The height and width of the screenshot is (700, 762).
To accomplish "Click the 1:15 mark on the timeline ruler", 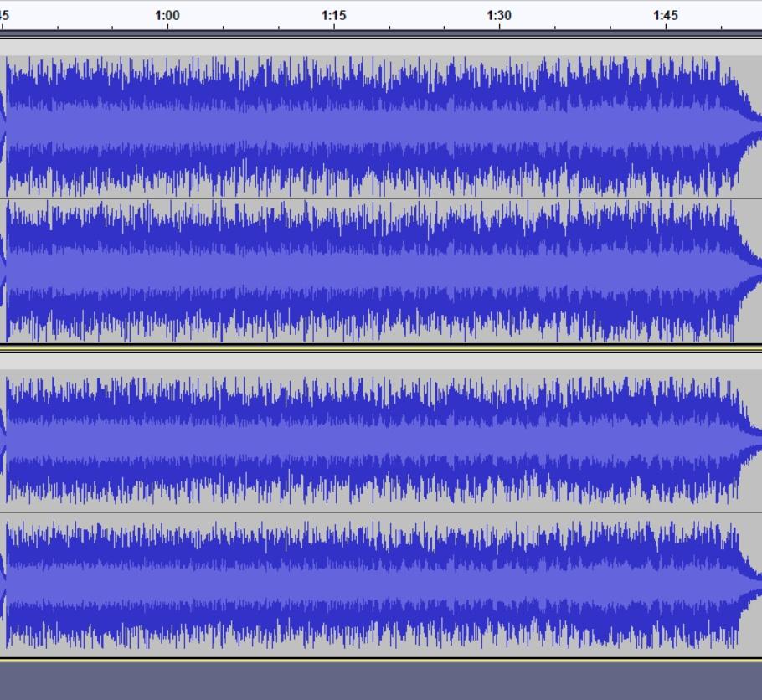I will tap(334, 16).
